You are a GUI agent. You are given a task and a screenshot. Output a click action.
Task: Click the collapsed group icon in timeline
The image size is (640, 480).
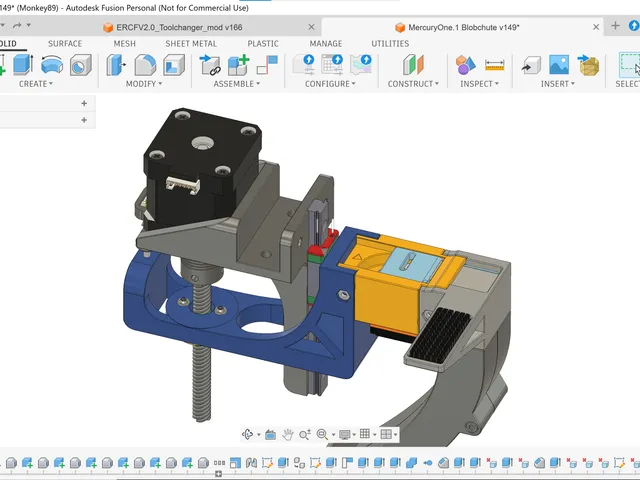[x=219, y=463]
